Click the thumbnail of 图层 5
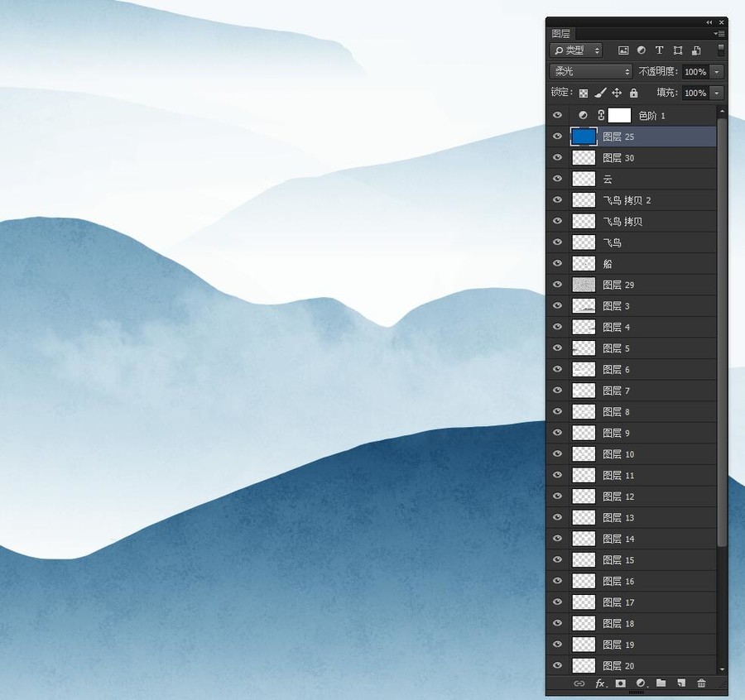745x700 pixels. click(584, 348)
